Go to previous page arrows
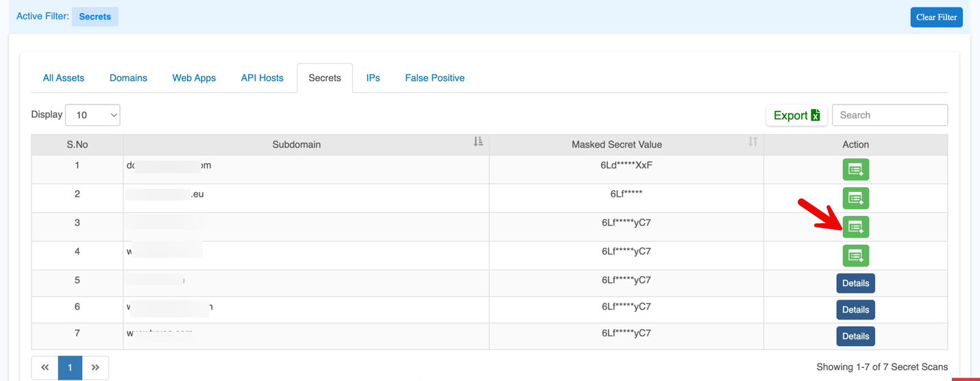Viewport: 980px width, 381px height. [45, 367]
